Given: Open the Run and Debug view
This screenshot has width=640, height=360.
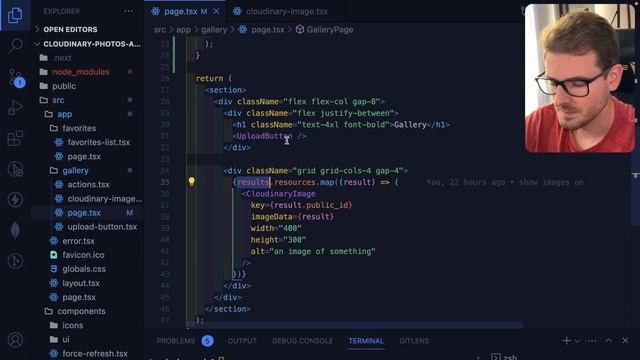Looking at the screenshot, I should pos(15,107).
